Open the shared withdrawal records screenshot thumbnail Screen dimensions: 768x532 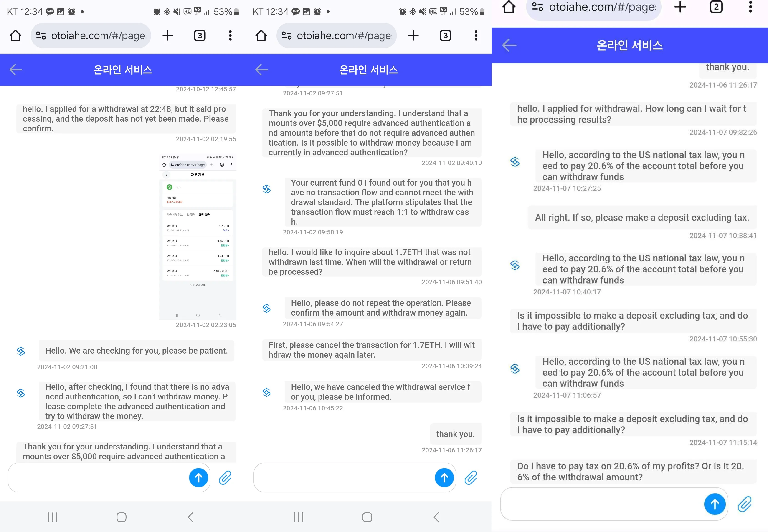pyautogui.click(x=198, y=236)
